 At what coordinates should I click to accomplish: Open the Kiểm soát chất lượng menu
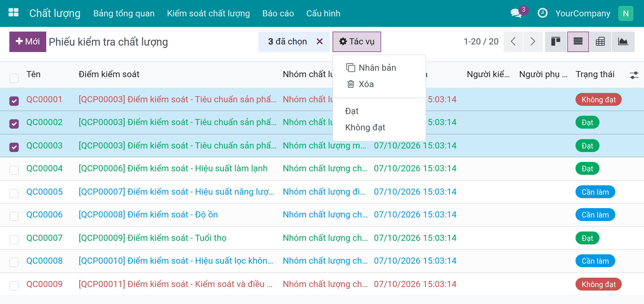[208, 13]
